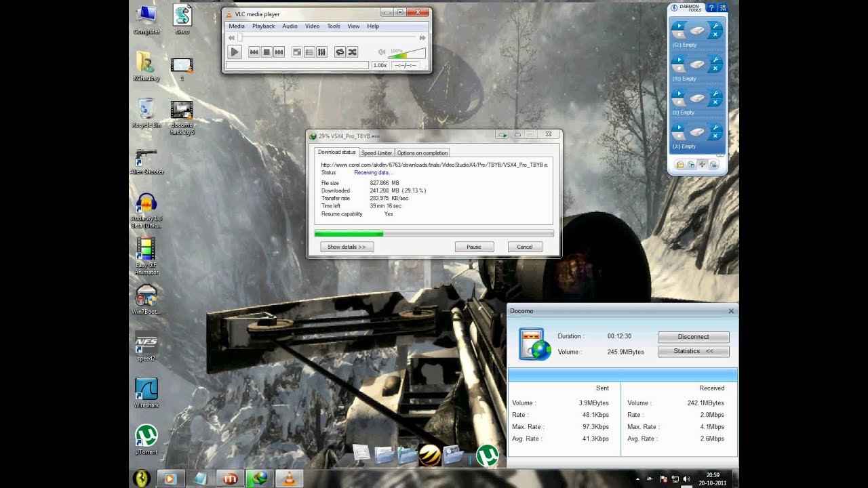Open Wireshark desktop shortcut
The height and width of the screenshot is (488, 868).
[146, 393]
